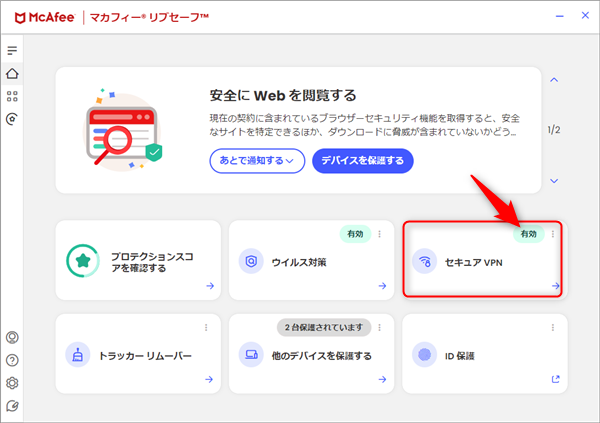Open three-dot menu on トラッカー リムーバー card
Image resolution: width=600 pixels, height=423 pixels.
[206, 327]
